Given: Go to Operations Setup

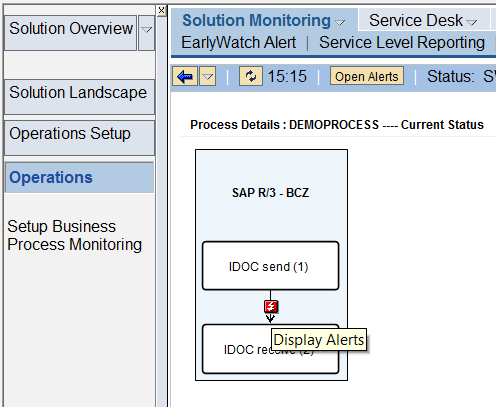Looking at the screenshot, I should click(x=79, y=138).
